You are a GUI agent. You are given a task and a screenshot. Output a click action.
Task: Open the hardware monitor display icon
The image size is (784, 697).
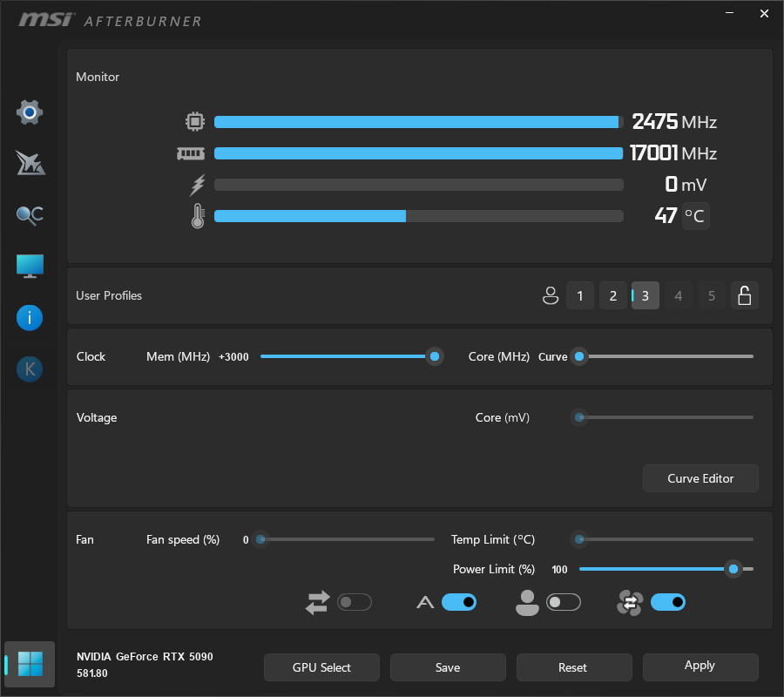(30, 267)
